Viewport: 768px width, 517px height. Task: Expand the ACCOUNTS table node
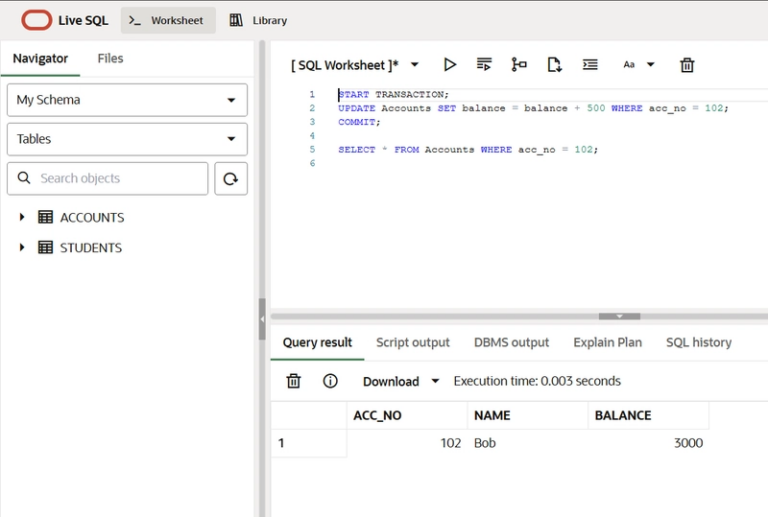tap(22, 217)
